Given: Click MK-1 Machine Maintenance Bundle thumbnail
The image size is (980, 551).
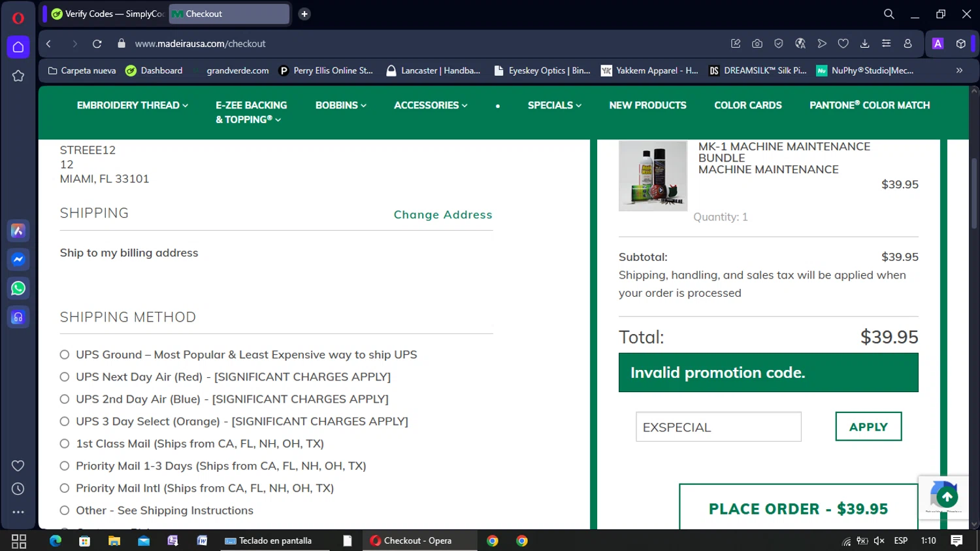Looking at the screenshot, I should pos(653,176).
